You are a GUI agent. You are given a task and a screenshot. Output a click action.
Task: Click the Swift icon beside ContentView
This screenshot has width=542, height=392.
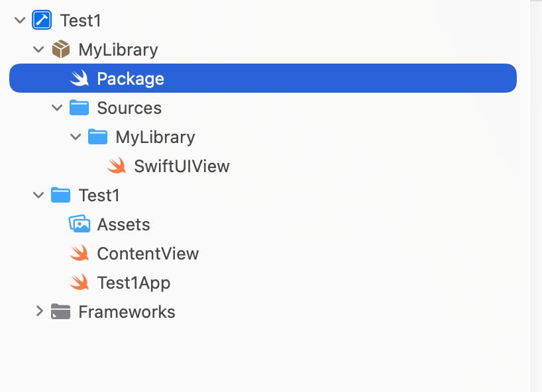(x=80, y=254)
